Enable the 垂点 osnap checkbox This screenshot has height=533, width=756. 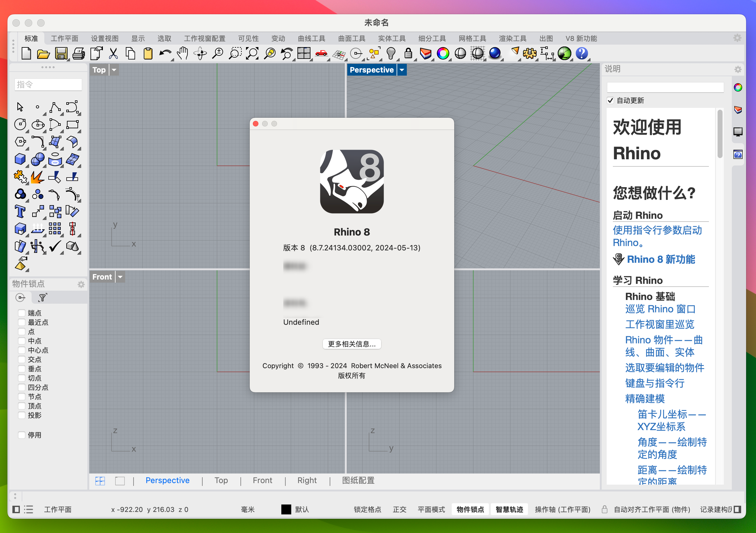coord(22,369)
